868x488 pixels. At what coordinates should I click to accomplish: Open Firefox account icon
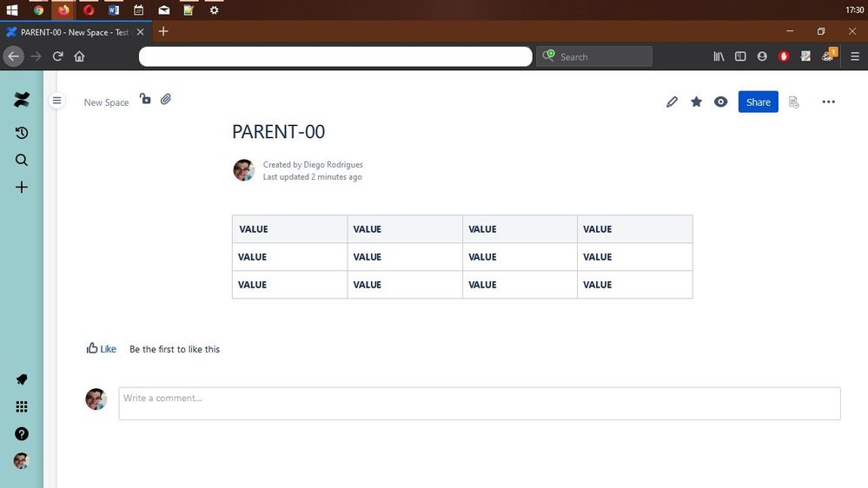click(762, 56)
